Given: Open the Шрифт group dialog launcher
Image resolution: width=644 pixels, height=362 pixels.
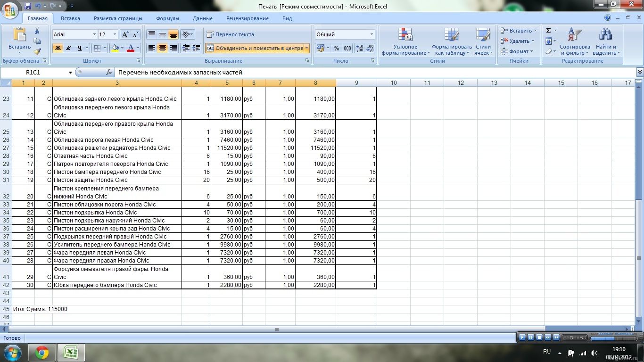Looking at the screenshot, I should [x=139, y=61].
